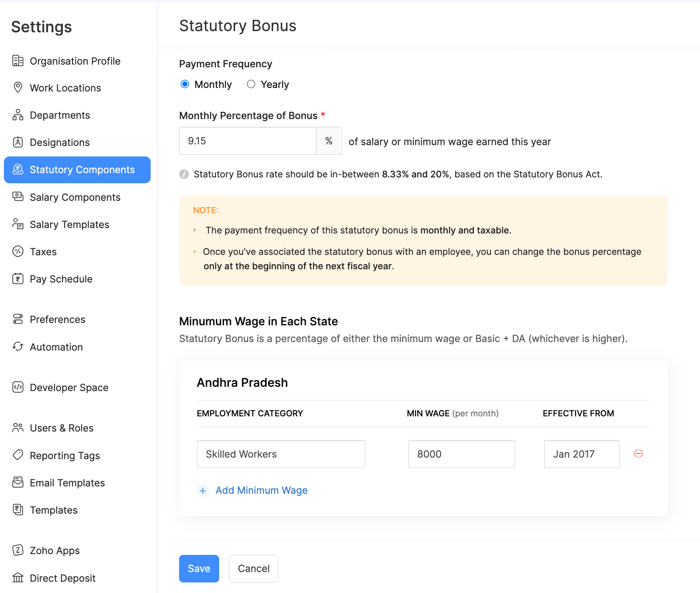Viewport: 700px width, 593px height.
Task: Click the Organisation Profile building icon
Action: tap(18, 61)
